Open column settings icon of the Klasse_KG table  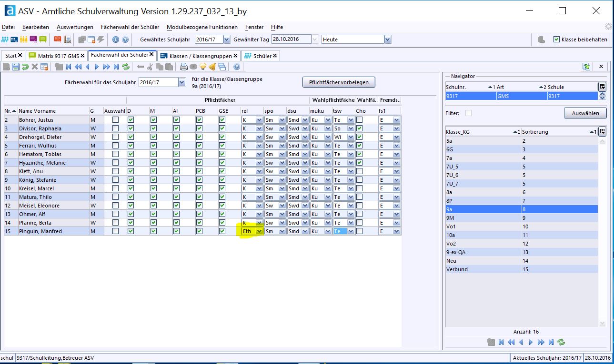(603, 131)
